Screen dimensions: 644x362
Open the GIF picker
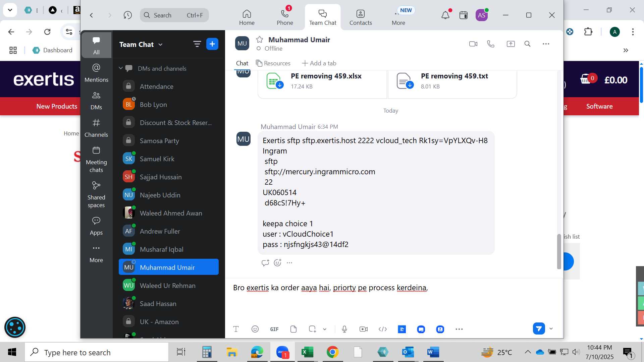tap(274, 329)
